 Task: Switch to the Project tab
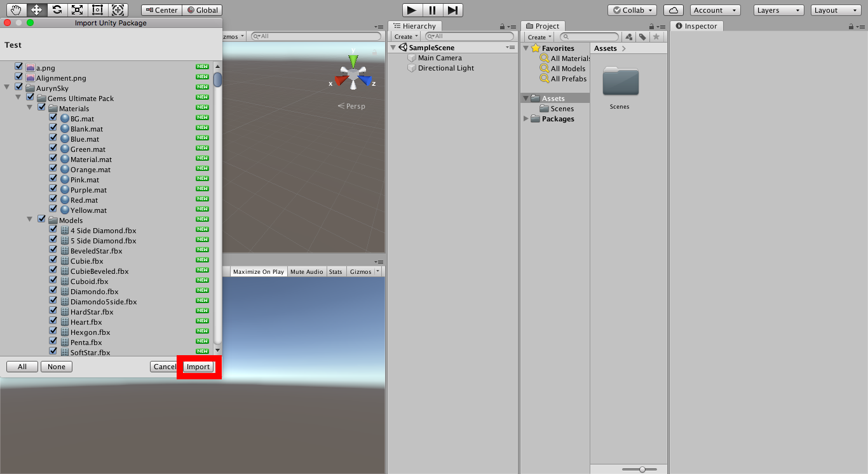542,26
